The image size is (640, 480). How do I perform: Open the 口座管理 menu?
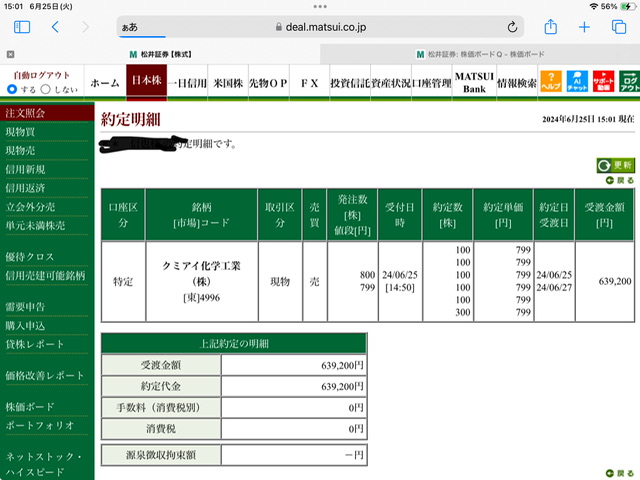coord(432,83)
